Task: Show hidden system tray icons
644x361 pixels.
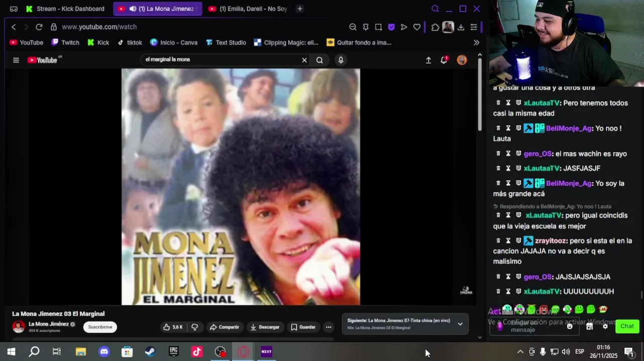Action: click(x=520, y=352)
